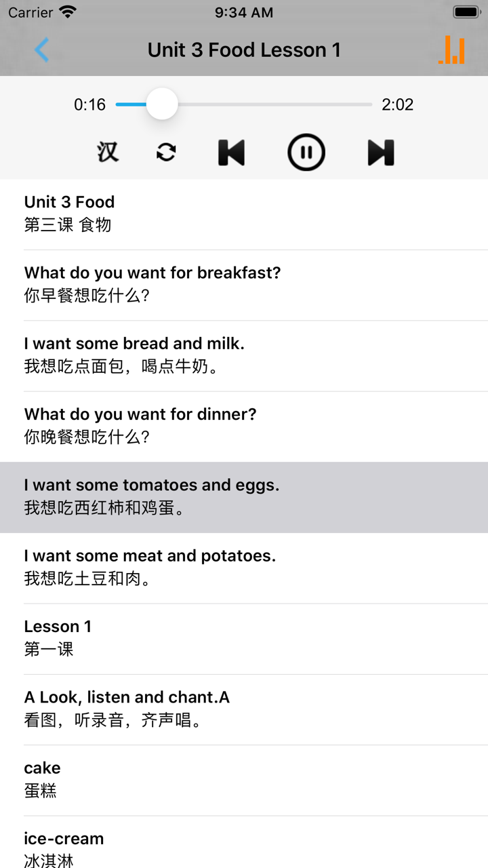This screenshot has width=488, height=868.
Task: Jump to 'What do you want for dinner?'
Action: pyautogui.click(x=244, y=426)
